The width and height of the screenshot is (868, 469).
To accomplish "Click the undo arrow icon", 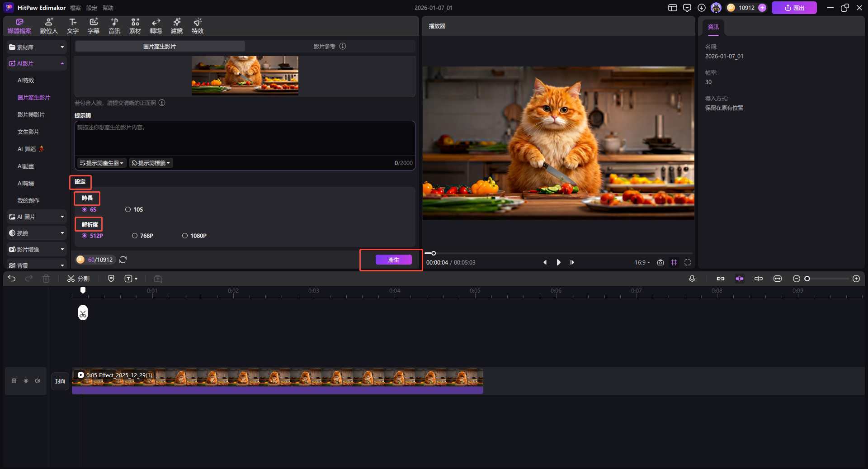I will point(12,279).
